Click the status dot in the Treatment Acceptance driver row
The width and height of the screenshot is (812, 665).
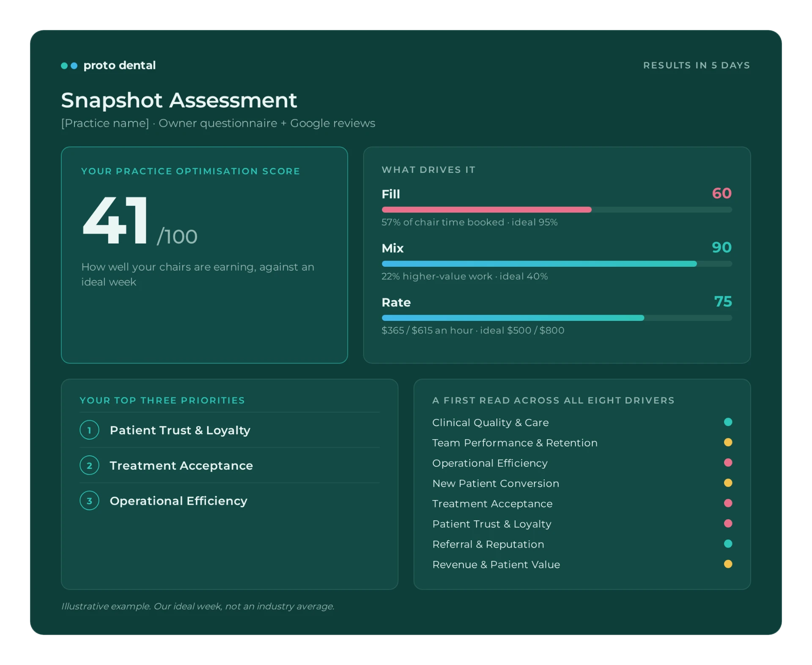coord(728,503)
